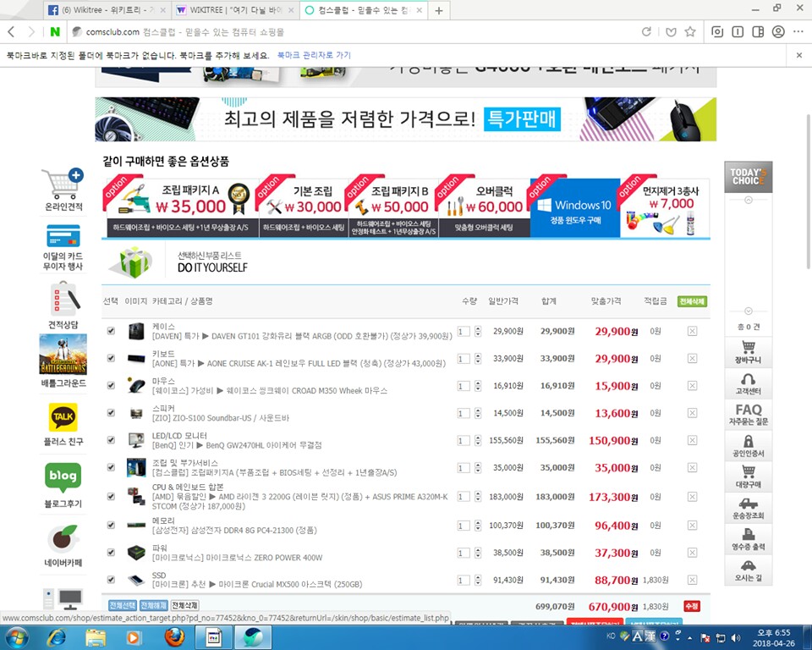
Task: Adjust quantity stepper for 마우스 row
Action: click(477, 386)
